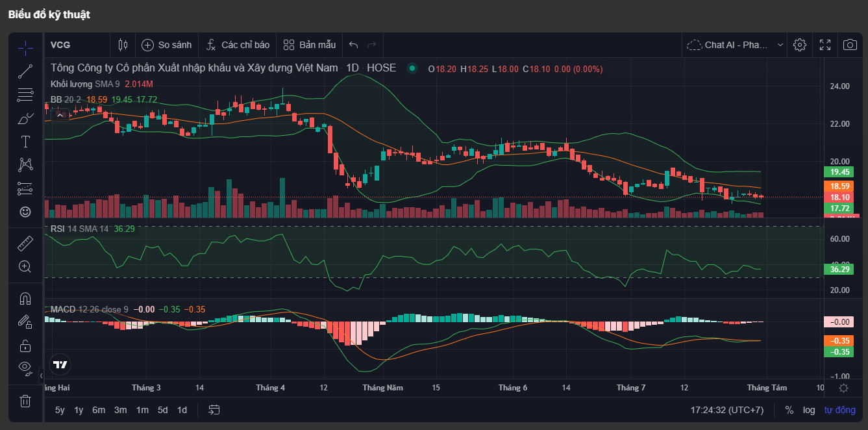Click the time zone 17:24:32 (UTC+7)
Image resolution: width=868 pixels, height=430 pixels.
point(727,411)
